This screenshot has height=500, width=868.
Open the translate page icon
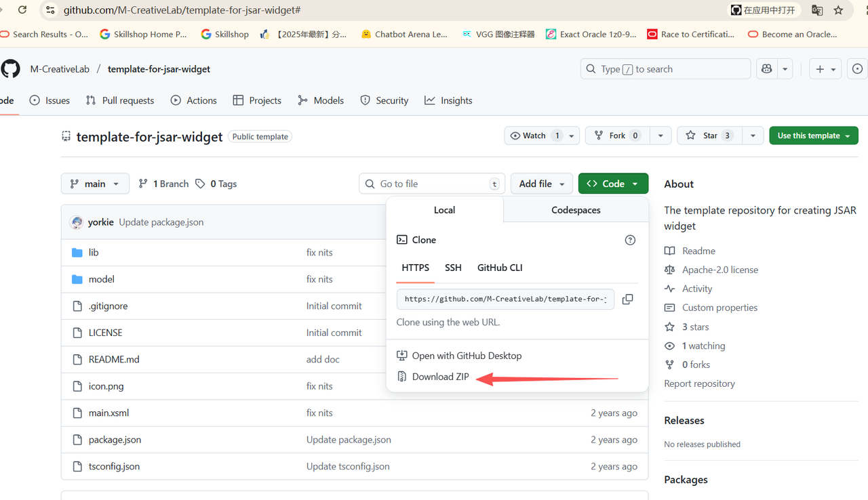point(817,10)
